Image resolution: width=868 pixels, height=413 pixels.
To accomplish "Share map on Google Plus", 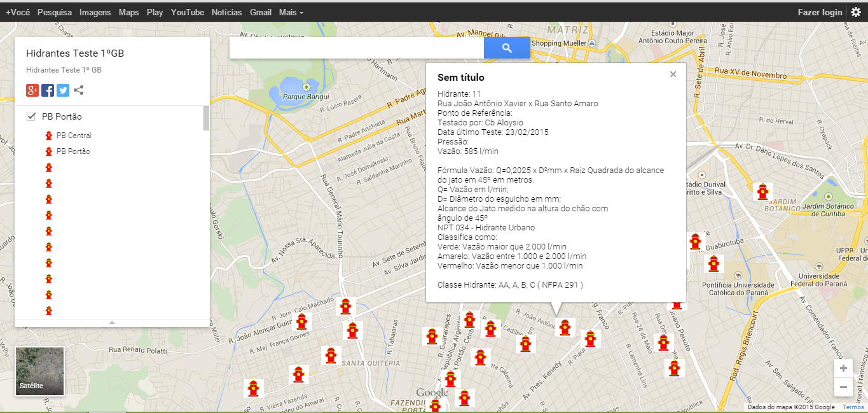I will pyautogui.click(x=32, y=90).
